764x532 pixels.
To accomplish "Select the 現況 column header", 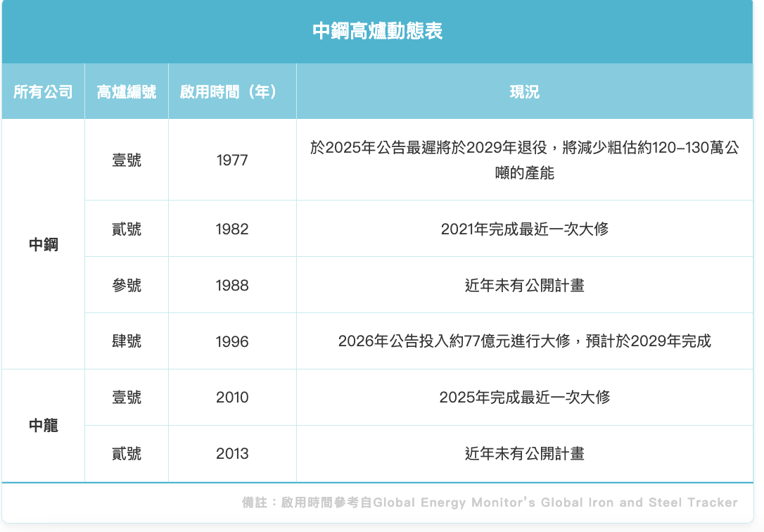I will point(525,91).
